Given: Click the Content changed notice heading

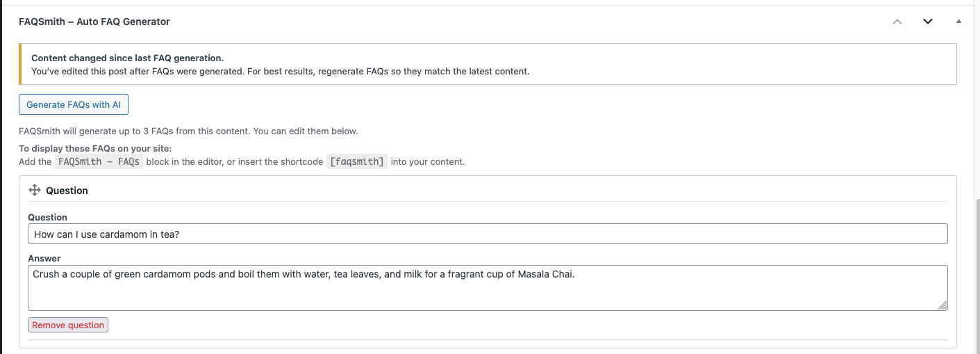Looking at the screenshot, I should pyautogui.click(x=128, y=58).
